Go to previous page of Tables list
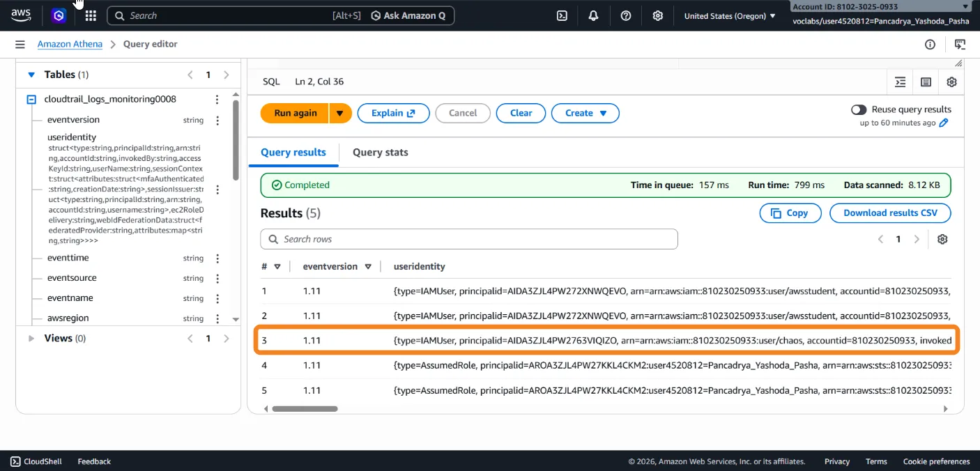The image size is (980, 471). point(190,75)
